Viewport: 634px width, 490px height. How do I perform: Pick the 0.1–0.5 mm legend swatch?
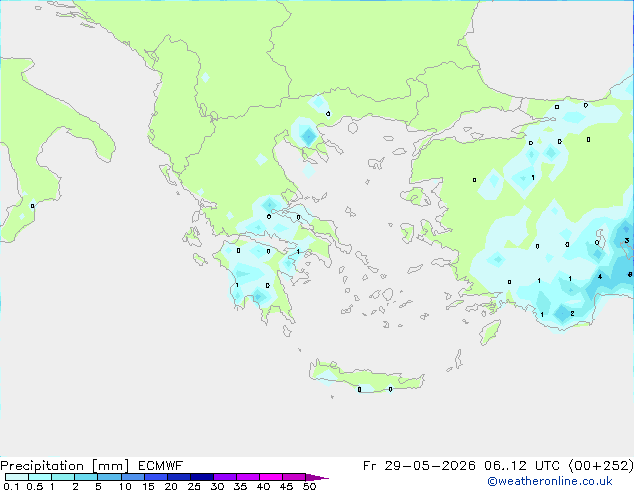tap(17, 477)
